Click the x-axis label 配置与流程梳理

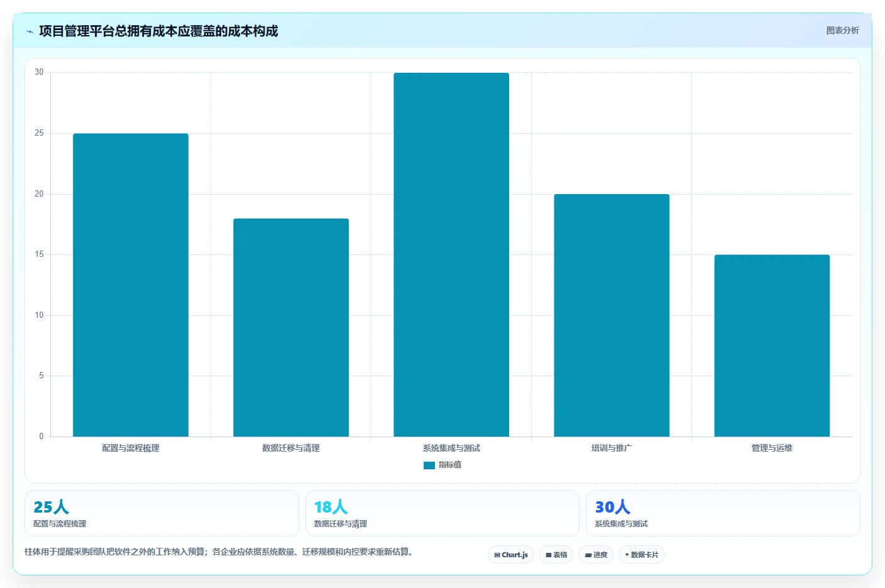[x=131, y=448]
